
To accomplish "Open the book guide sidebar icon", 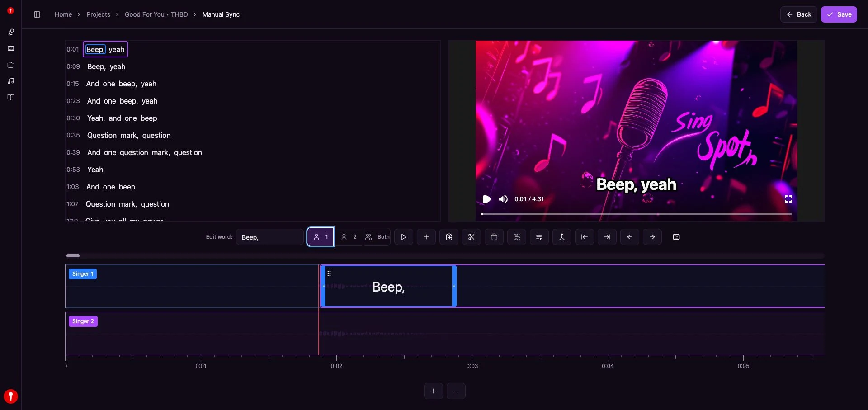I will tap(11, 97).
